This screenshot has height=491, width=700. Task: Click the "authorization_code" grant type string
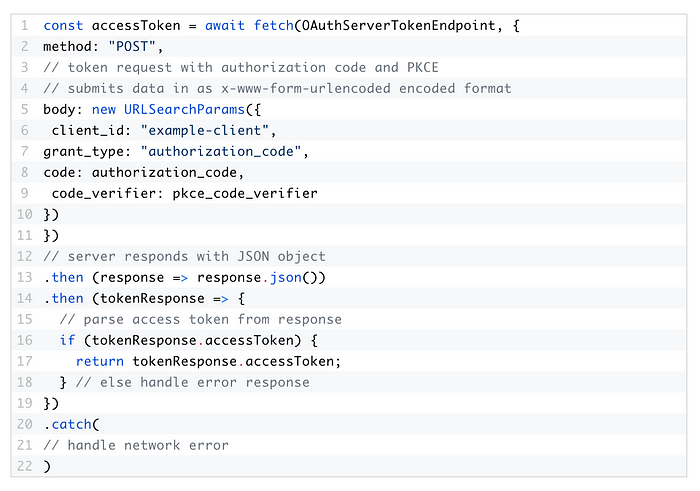(x=221, y=151)
